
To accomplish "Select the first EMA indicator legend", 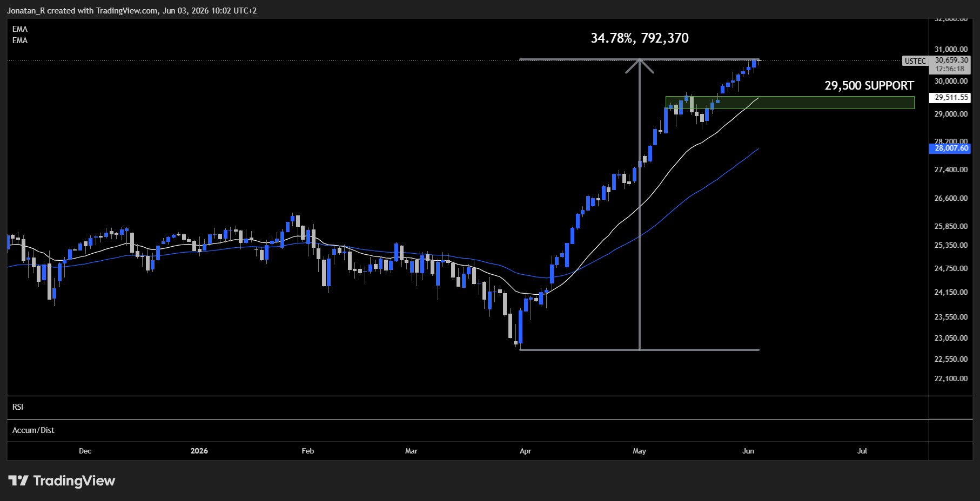I will [x=20, y=29].
